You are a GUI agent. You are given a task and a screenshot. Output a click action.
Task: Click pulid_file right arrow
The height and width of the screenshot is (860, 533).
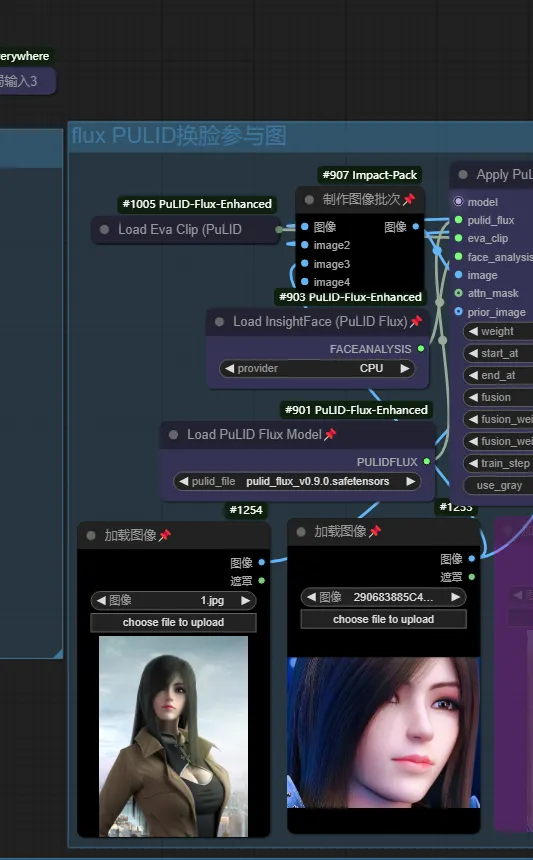tap(410, 481)
